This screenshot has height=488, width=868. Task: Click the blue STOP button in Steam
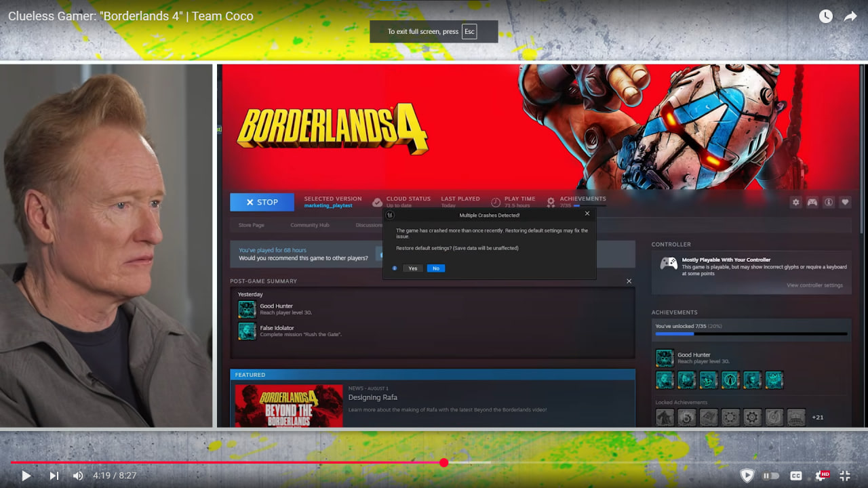point(262,202)
